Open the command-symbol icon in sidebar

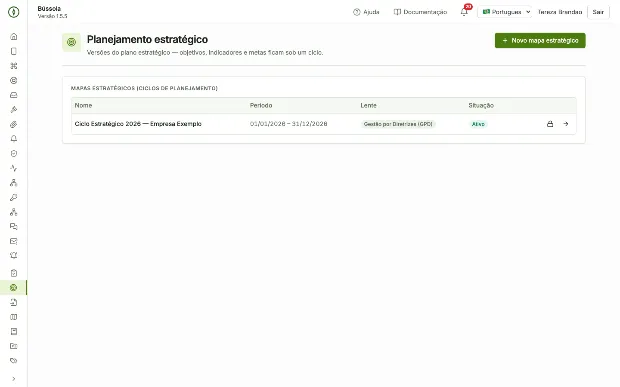(x=13, y=66)
